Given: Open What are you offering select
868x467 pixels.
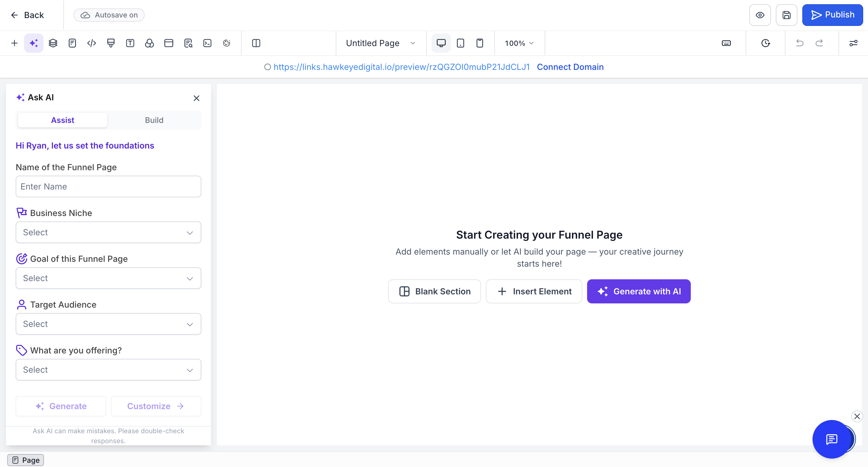Looking at the screenshot, I should [108, 370].
